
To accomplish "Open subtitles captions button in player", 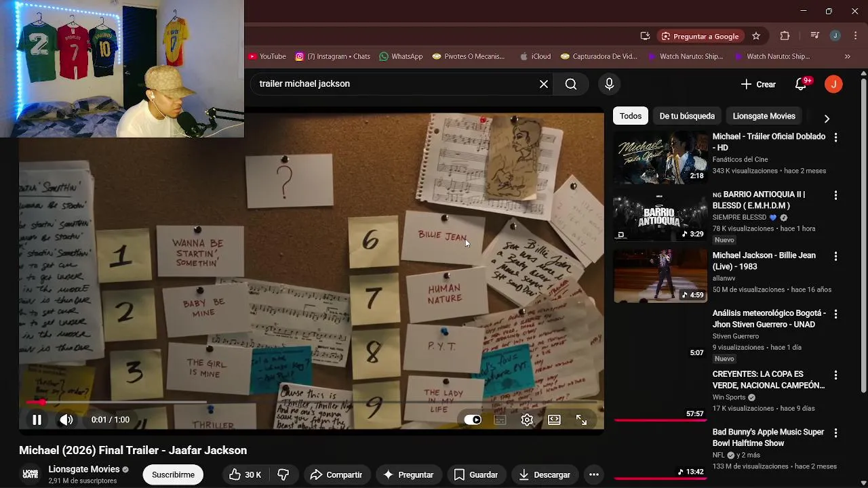I will pos(500,420).
